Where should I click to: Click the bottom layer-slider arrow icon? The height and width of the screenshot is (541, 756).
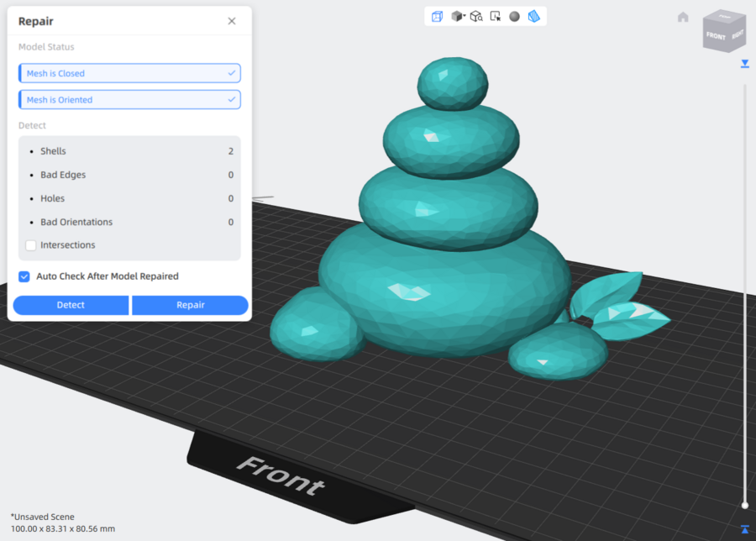745,529
